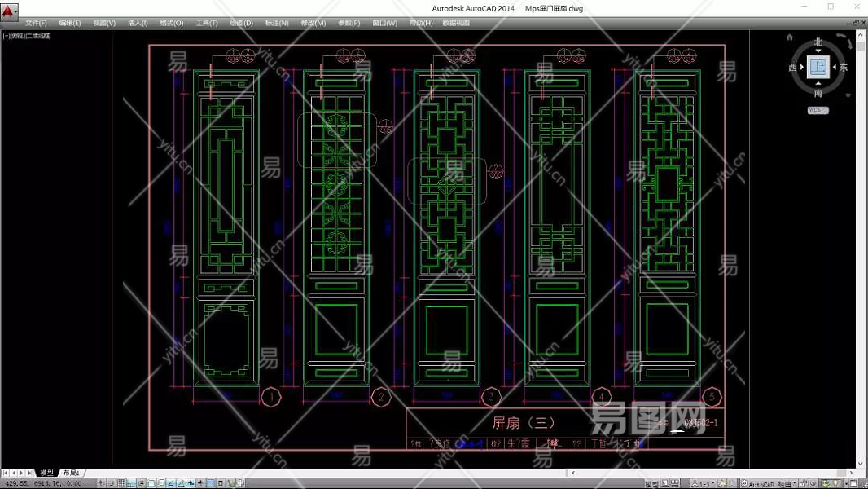Expand the WCS coordinate system dropdown
The height and width of the screenshot is (489, 868).
[818, 110]
